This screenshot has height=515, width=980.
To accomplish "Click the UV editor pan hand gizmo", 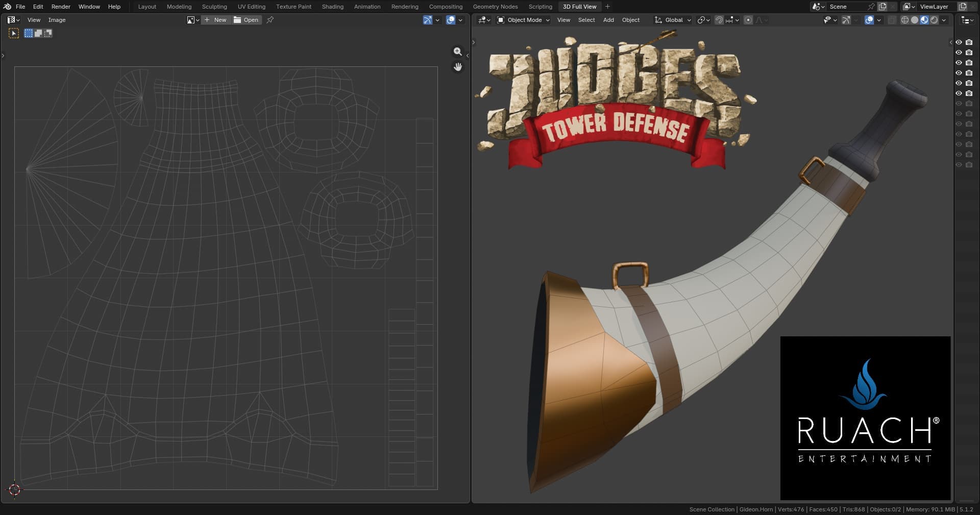I will (x=458, y=67).
